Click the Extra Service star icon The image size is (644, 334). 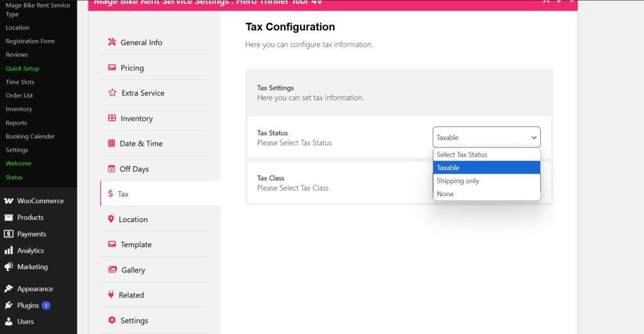[113, 93]
